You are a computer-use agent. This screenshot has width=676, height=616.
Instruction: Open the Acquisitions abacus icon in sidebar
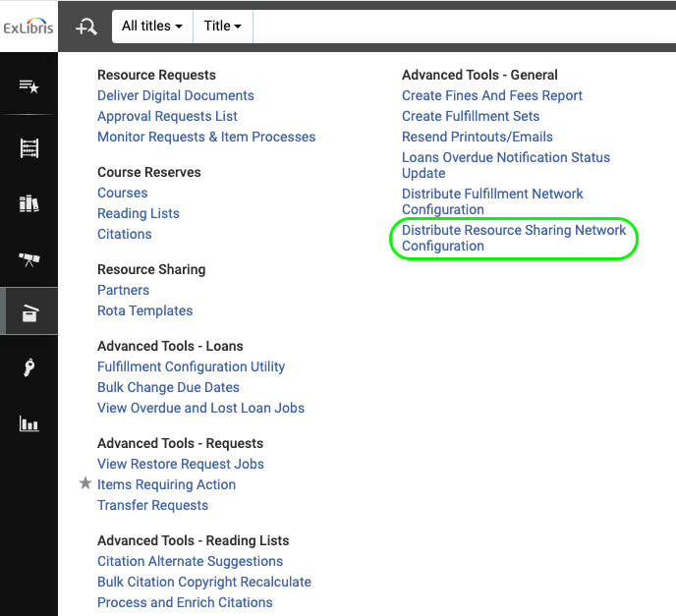click(x=28, y=148)
